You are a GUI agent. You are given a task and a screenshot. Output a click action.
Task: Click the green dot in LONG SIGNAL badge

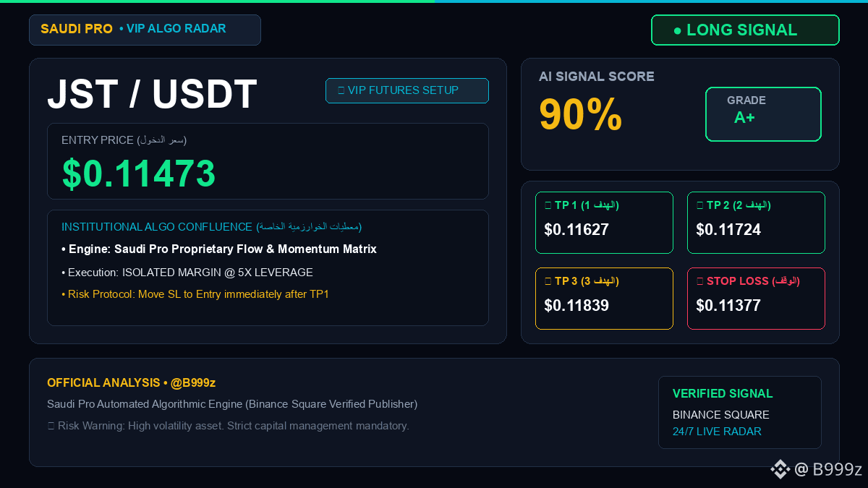point(677,30)
